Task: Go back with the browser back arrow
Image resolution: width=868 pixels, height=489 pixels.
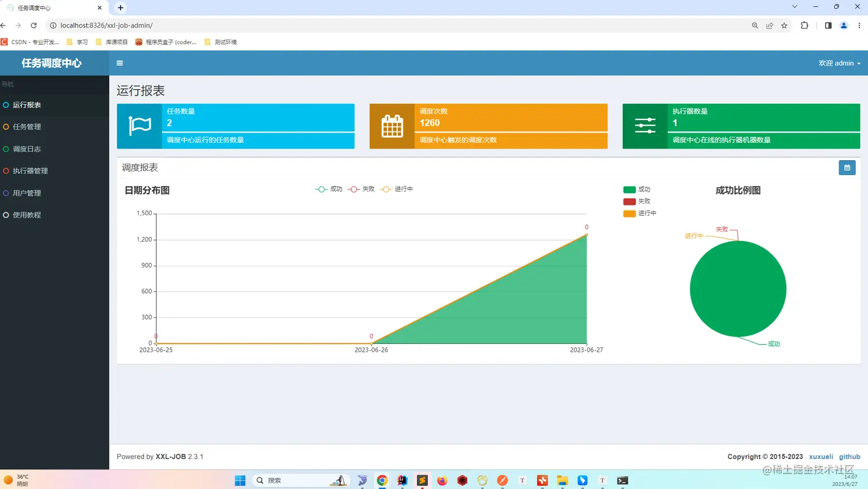Action: (x=3, y=25)
